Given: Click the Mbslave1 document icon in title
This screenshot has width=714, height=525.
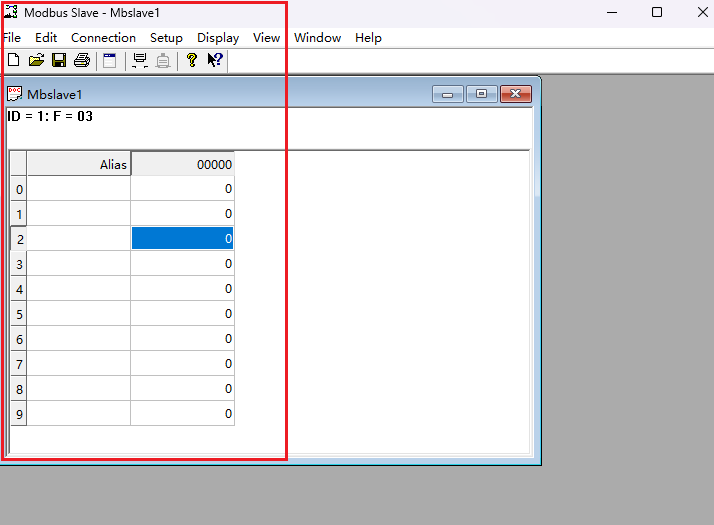Looking at the screenshot, I should click(x=15, y=94).
